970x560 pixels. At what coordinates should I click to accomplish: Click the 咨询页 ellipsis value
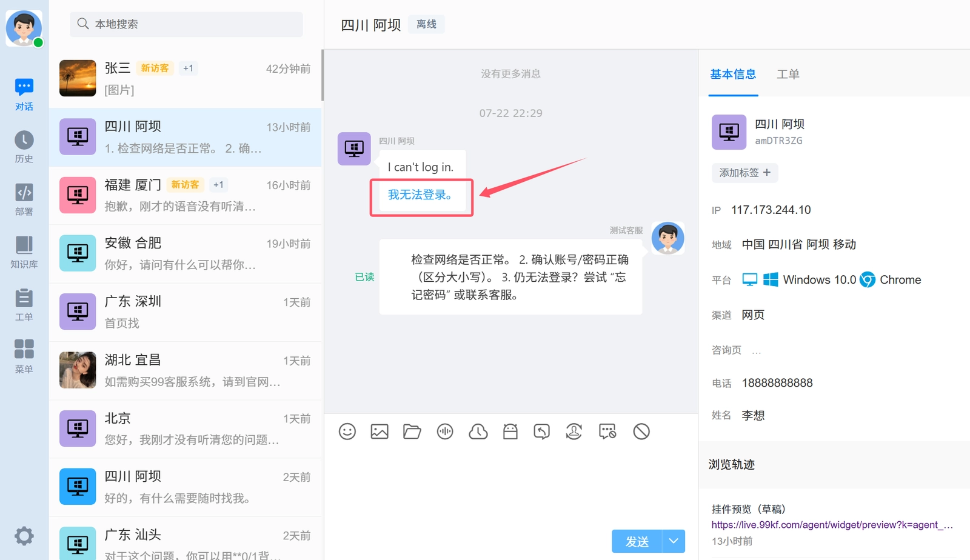tap(757, 350)
